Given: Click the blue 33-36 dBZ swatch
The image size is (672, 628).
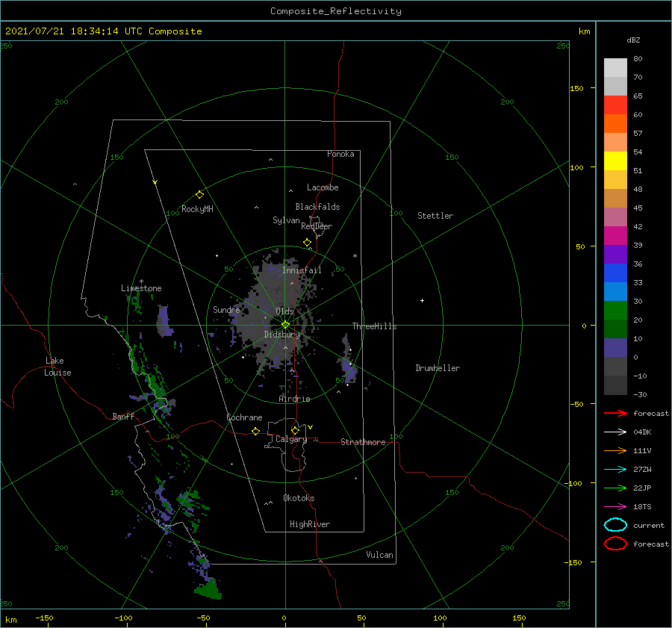Looking at the screenshot, I should 615,273.
